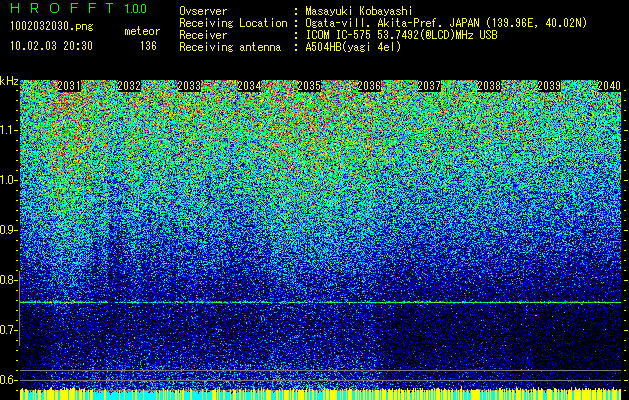Screen dimensions: 629x400
Task: Click the Receiving Location field label
Action: [x=233, y=23]
